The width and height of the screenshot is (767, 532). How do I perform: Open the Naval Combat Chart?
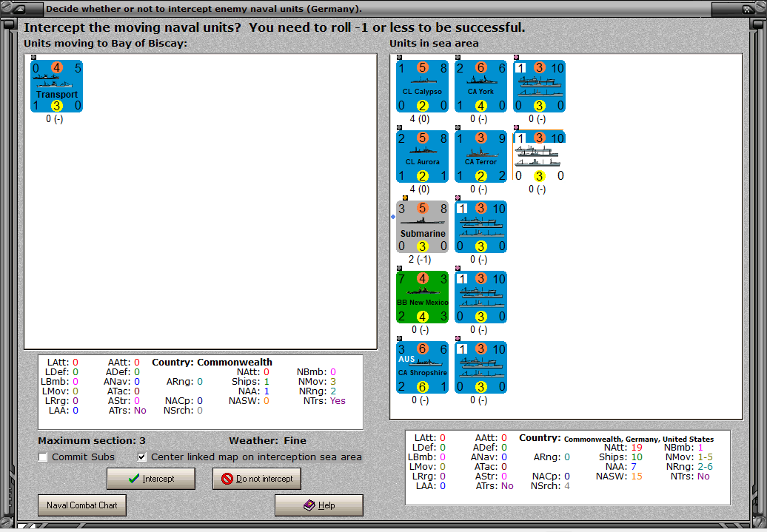[81, 505]
